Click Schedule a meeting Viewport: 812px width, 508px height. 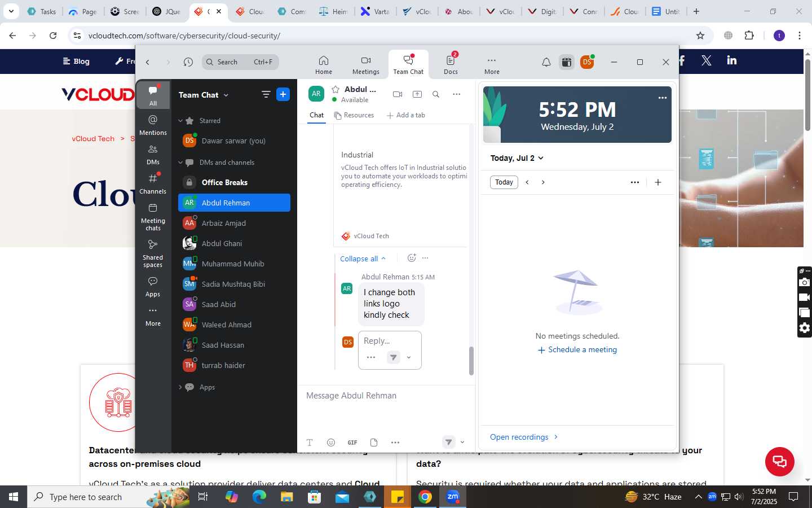pos(577,350)
